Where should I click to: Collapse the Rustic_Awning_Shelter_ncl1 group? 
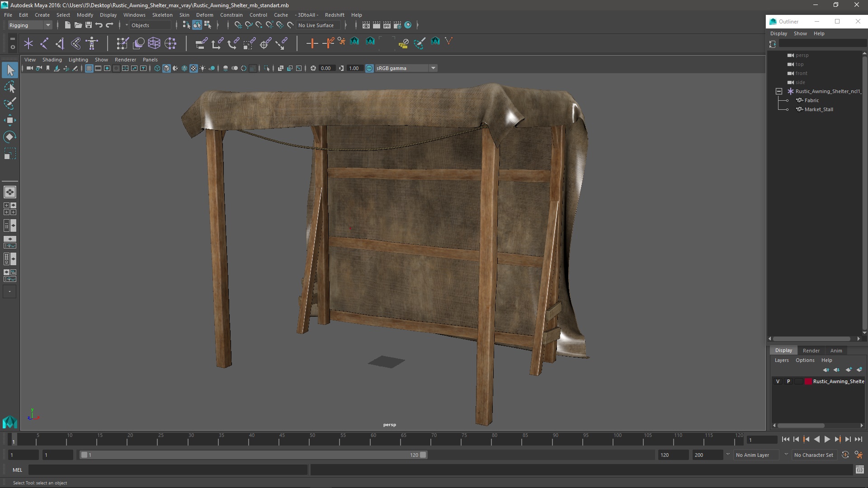coord(779,91)
